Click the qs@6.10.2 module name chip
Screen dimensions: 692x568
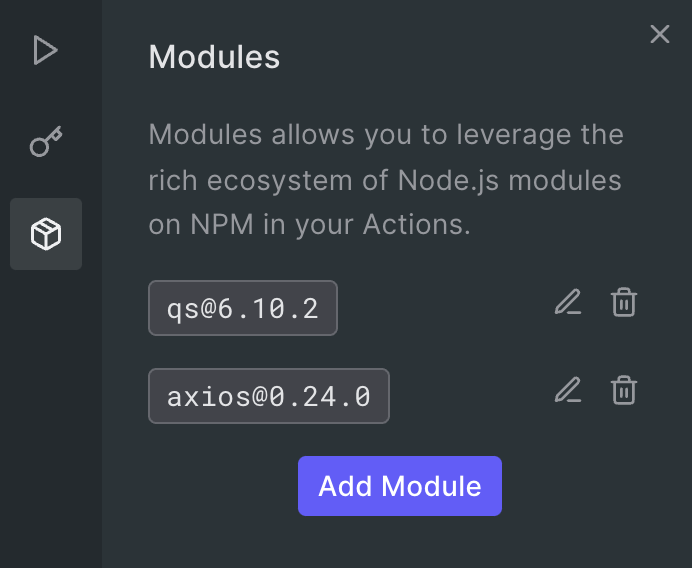click(x=243, y=308)
